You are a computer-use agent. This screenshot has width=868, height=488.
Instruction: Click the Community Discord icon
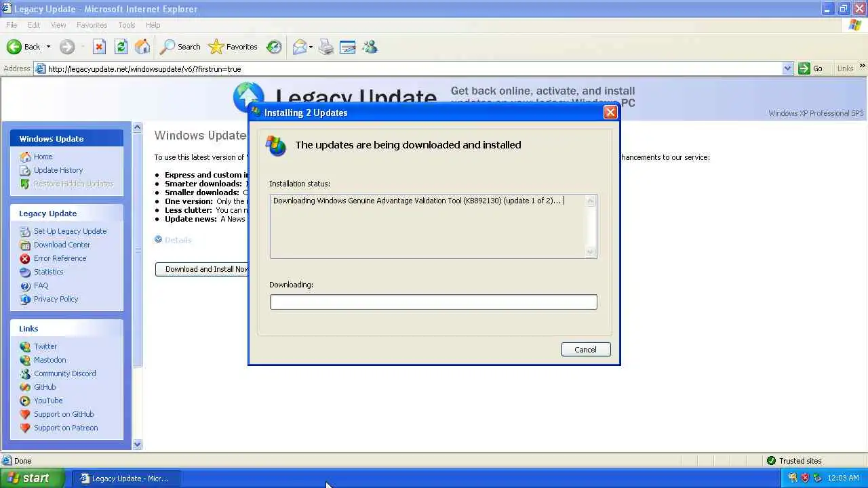(25, 373)
